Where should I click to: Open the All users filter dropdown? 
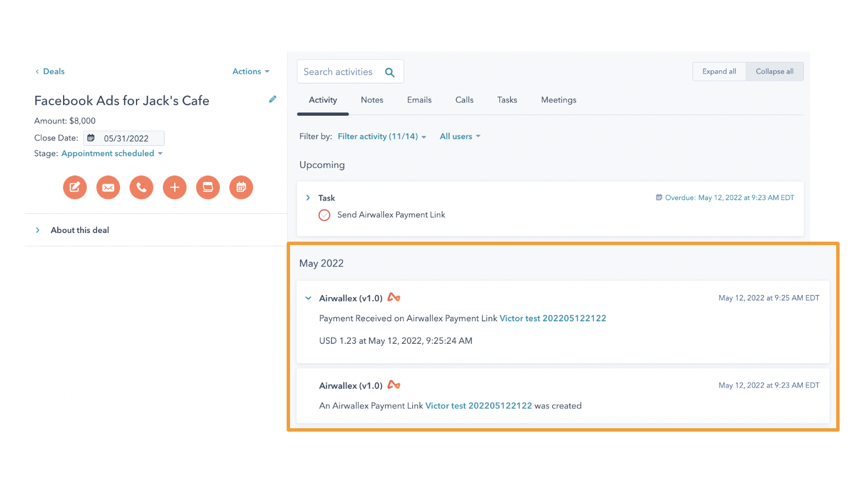click(460, 137)
